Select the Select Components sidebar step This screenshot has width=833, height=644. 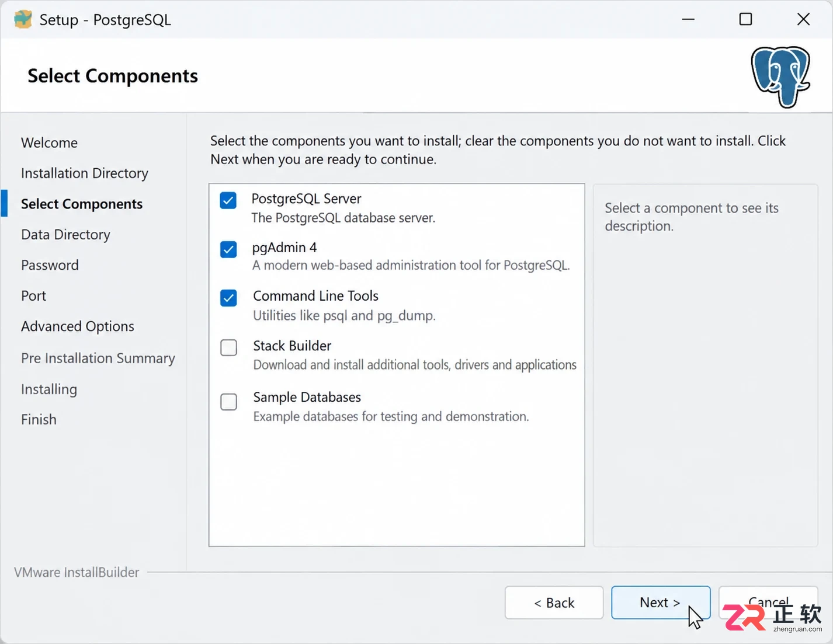pos(82,204)
